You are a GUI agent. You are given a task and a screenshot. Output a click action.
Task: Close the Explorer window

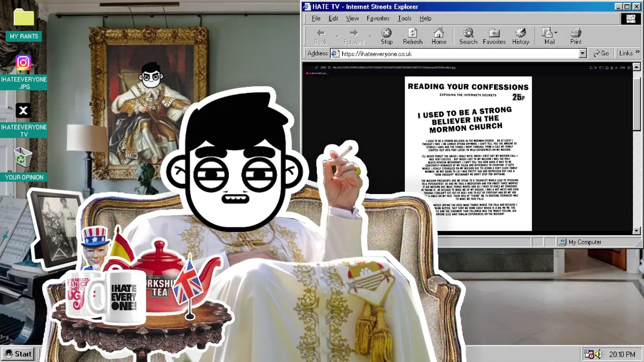[x=636, y=7]
